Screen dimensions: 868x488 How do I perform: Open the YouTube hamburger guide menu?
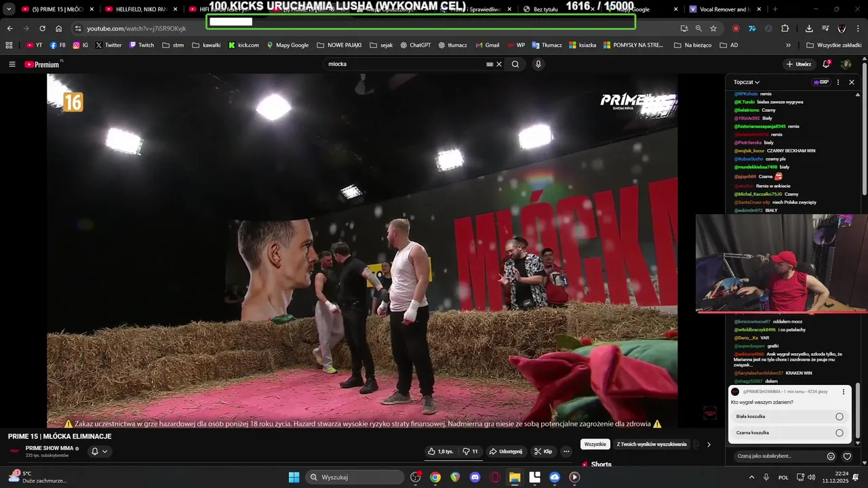point(12,64)
